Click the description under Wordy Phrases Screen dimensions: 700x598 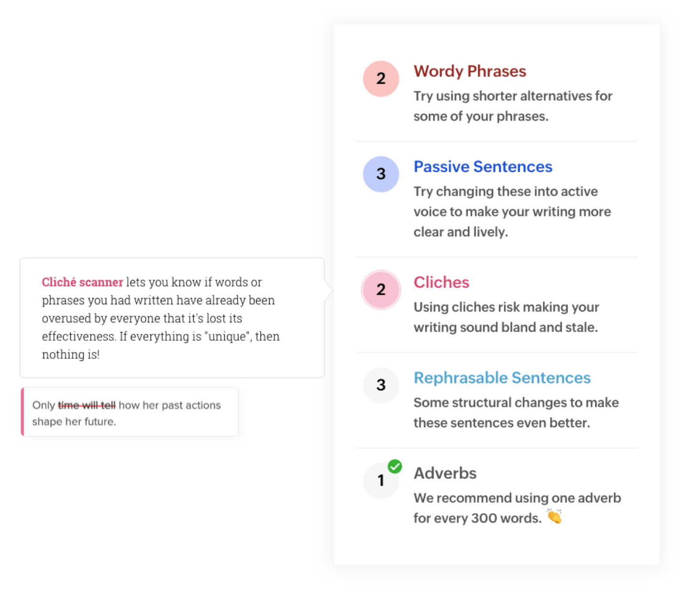pyautogui.click(x=513, y=106)
